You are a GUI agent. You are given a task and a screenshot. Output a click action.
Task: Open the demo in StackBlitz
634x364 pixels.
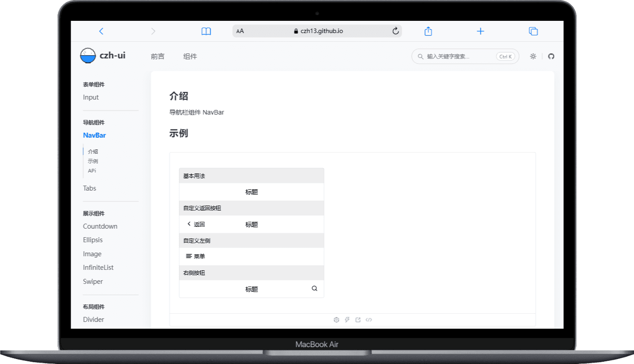(x=347, y=320)
